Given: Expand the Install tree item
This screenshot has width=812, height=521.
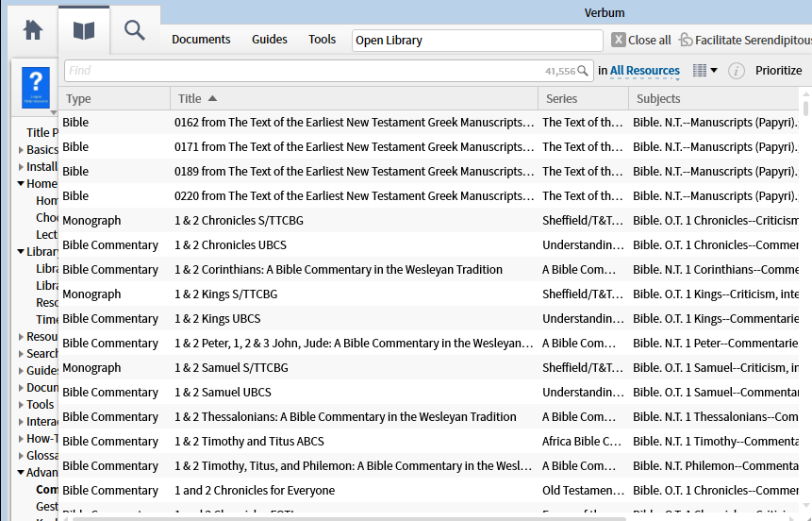Looking at the screenshot, I should 21,167.
